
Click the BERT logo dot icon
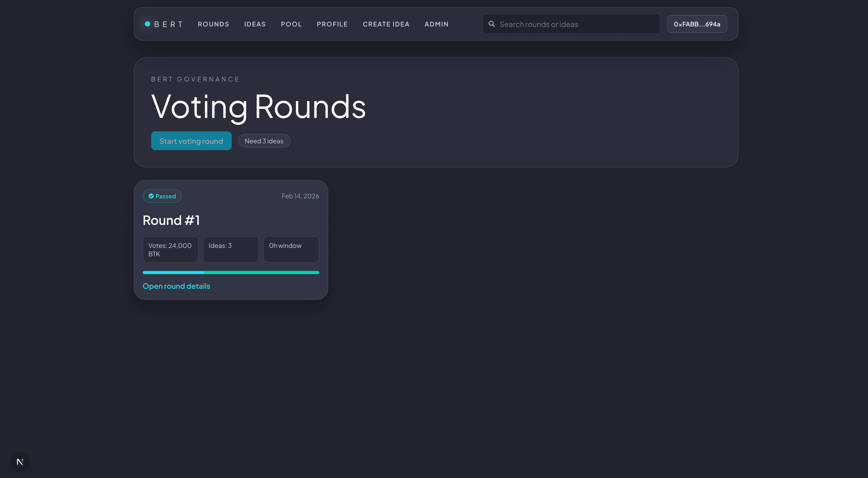pyautogui.click(x=147, y=24)
